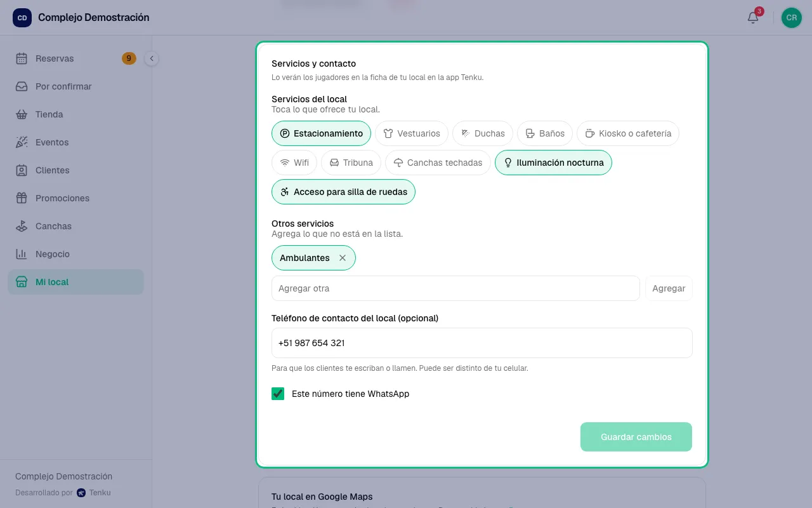The image size is (812, 508).
Task: Open the Clientes page
Action: click(x=76, y=170)
